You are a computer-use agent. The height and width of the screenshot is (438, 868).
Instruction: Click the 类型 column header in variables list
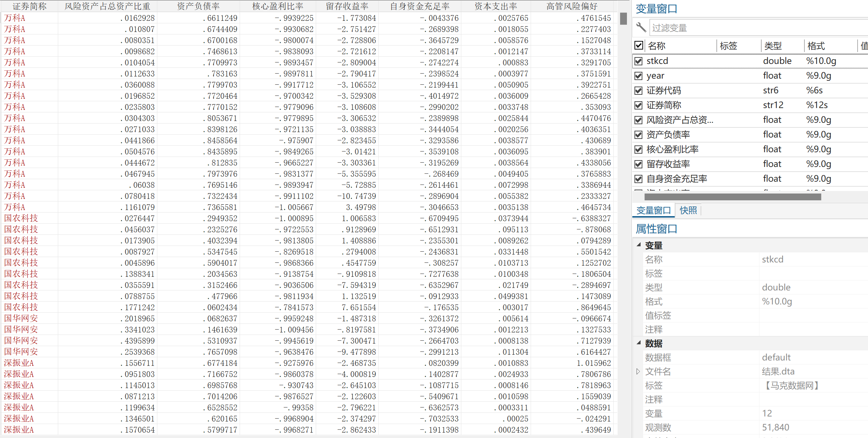pyautogui.click(x=773, y=46)
